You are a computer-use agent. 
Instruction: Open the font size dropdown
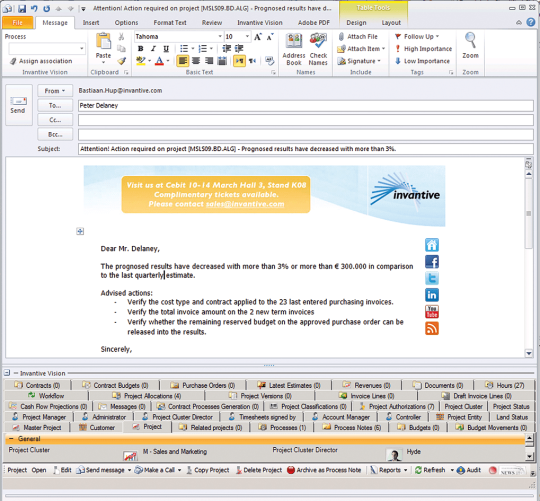coord(247,36)
